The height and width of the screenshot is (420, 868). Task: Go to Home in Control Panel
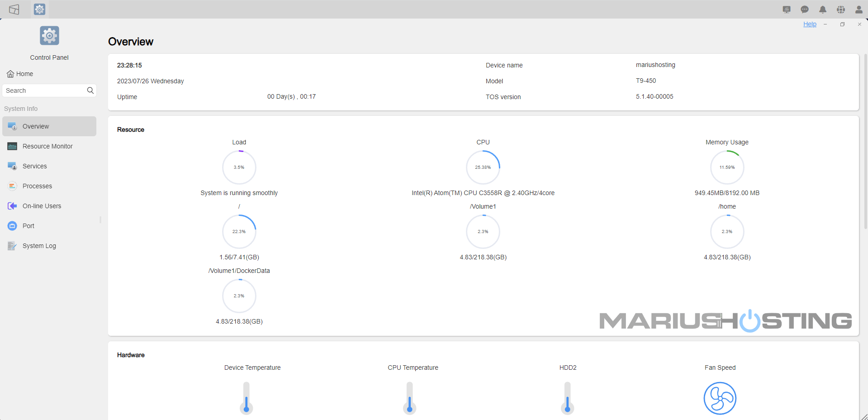click(20, 74)
